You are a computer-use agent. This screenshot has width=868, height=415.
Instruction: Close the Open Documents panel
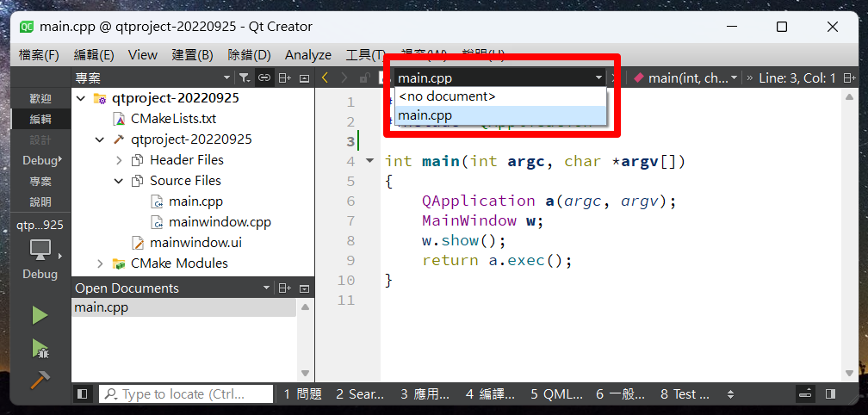coord(304,288)
